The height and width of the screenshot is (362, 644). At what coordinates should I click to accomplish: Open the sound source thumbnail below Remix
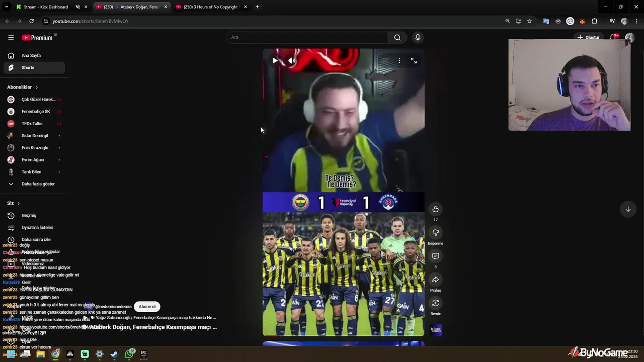[x=436, y=330]
